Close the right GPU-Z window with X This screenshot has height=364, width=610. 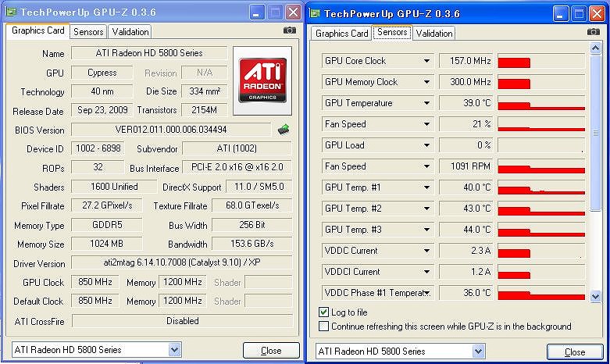[x=597, y=14]
